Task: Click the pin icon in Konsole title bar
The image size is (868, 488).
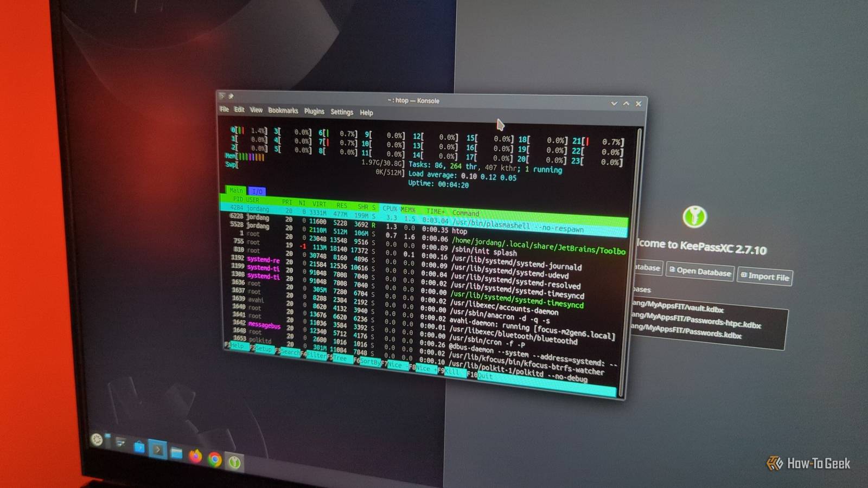Action: click(x=231, y=96)
